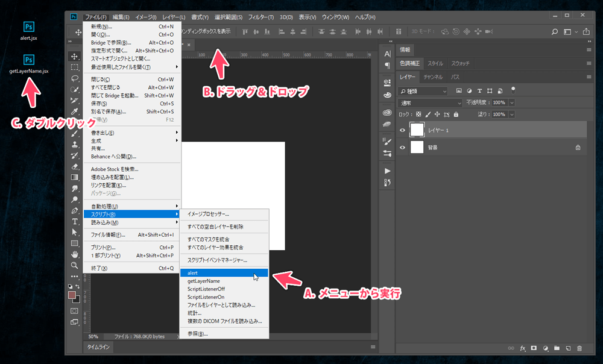Select the Quick Selection tool

pyautogui.click(x=75, y=90)
